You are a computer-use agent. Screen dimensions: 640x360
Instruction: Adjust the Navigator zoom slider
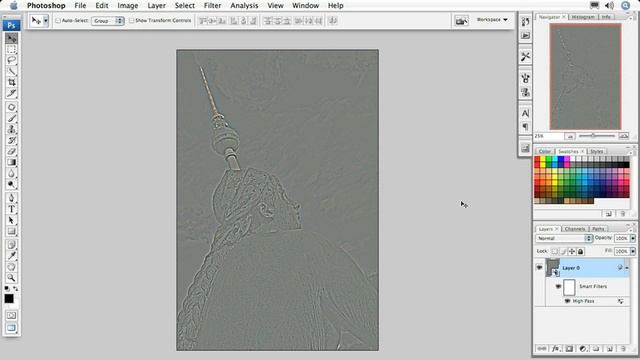[x=593, y=136]
